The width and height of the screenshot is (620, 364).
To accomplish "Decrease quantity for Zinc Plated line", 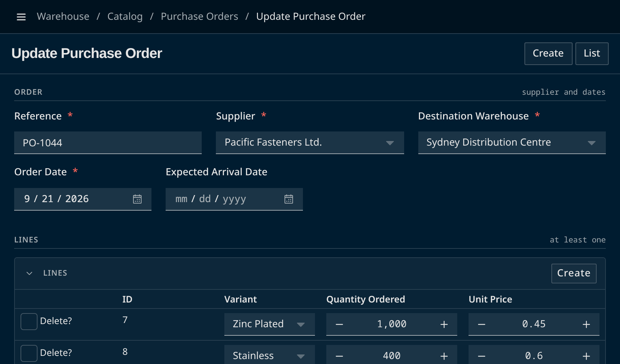I will 339,324.
